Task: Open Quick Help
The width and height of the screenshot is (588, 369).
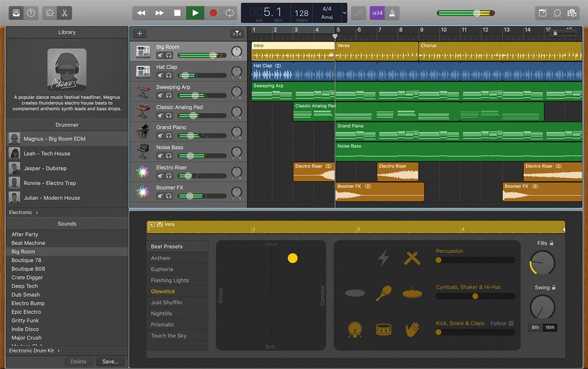Action: pyautogui.click(x=31, y=13)
